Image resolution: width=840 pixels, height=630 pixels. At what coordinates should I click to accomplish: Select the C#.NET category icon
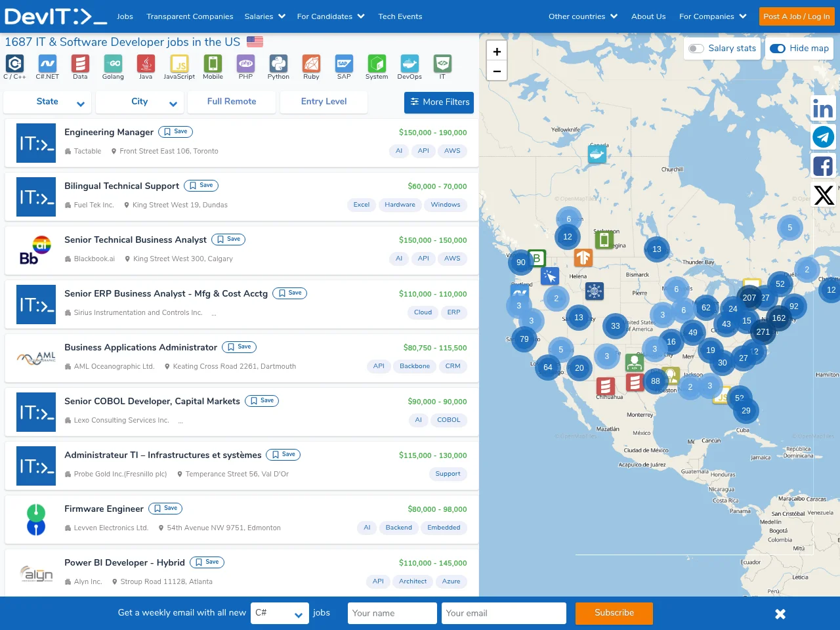click(x=47, y=63)
